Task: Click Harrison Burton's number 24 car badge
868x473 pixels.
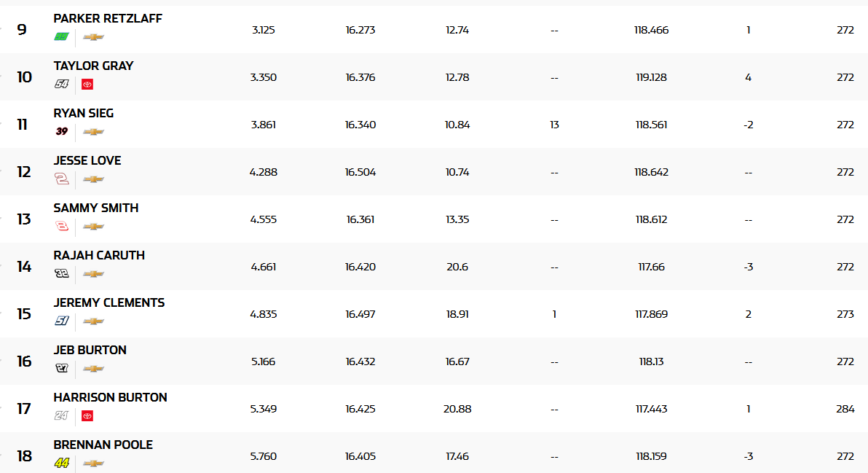Action: pos(62,416)
